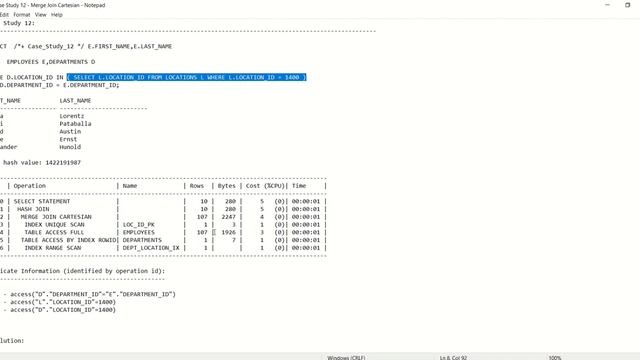The width and height of the screenshot is (640, 360).
Task: Click the 'SELECT STATEMENT' operation row
Action: click(x=42, y=201)
